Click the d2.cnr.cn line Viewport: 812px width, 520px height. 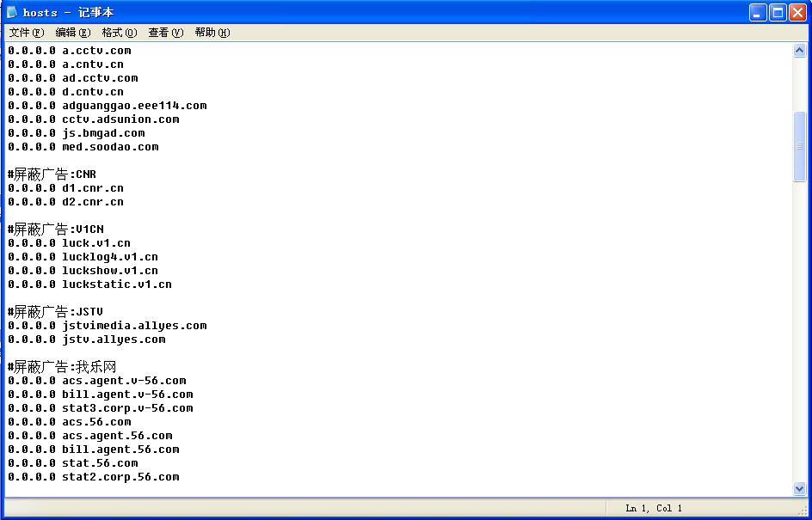click(65, 202)
